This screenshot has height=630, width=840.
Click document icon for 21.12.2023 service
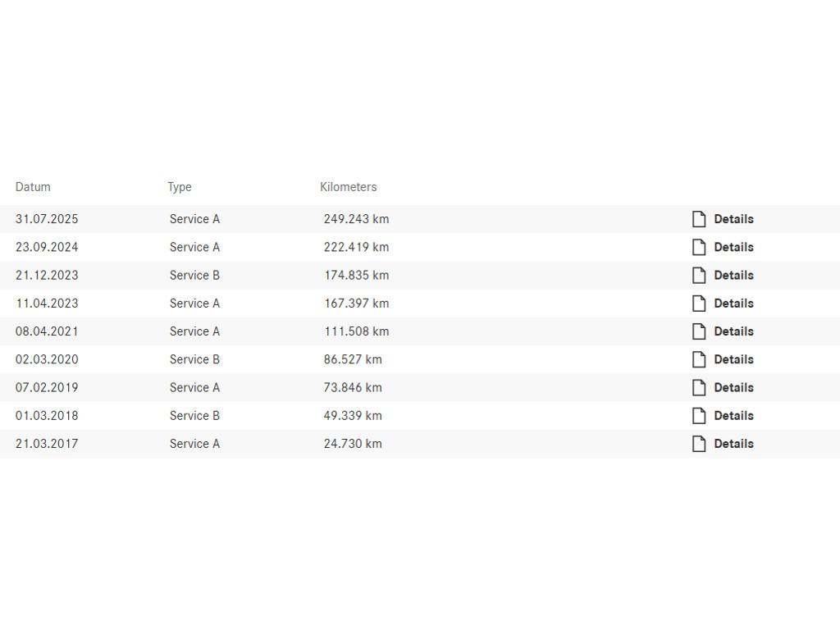coord(699,276)
